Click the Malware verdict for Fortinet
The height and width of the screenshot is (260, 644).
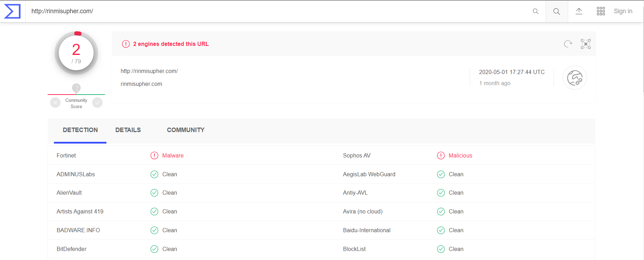(x=173, y=155)
